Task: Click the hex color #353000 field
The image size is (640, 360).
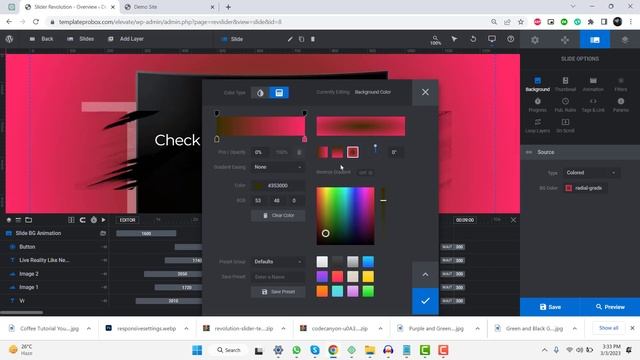Action: (x=278, y=186)
